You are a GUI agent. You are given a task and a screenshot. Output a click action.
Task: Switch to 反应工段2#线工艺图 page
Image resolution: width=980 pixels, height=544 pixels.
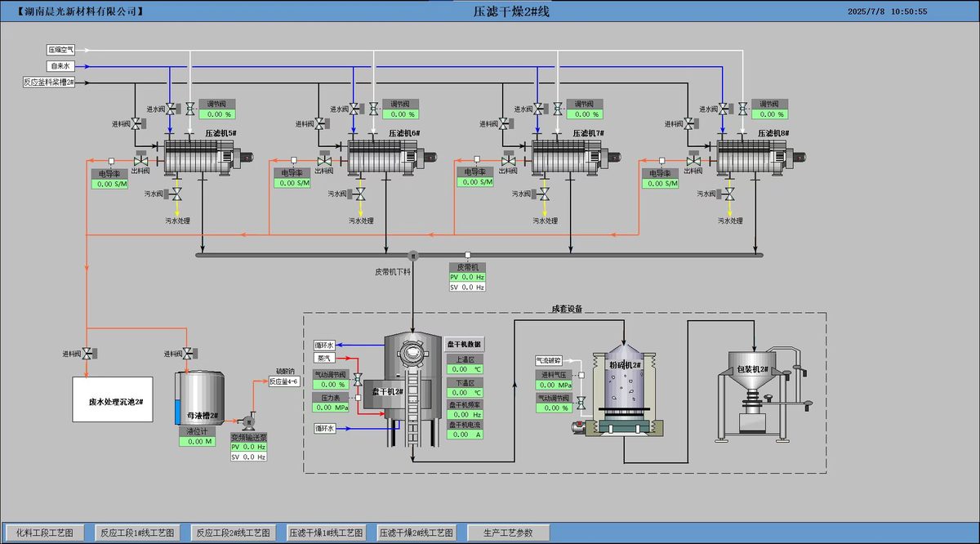tap(233, 533)
